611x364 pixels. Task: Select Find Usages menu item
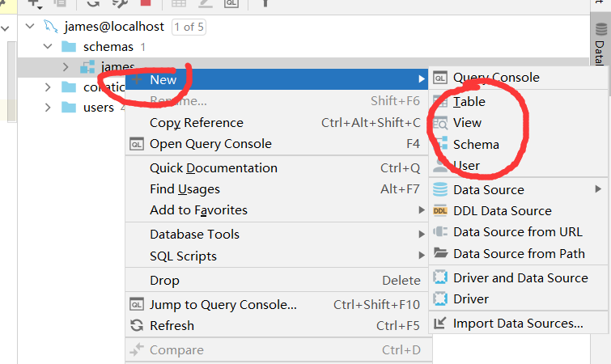coord(277,188)
